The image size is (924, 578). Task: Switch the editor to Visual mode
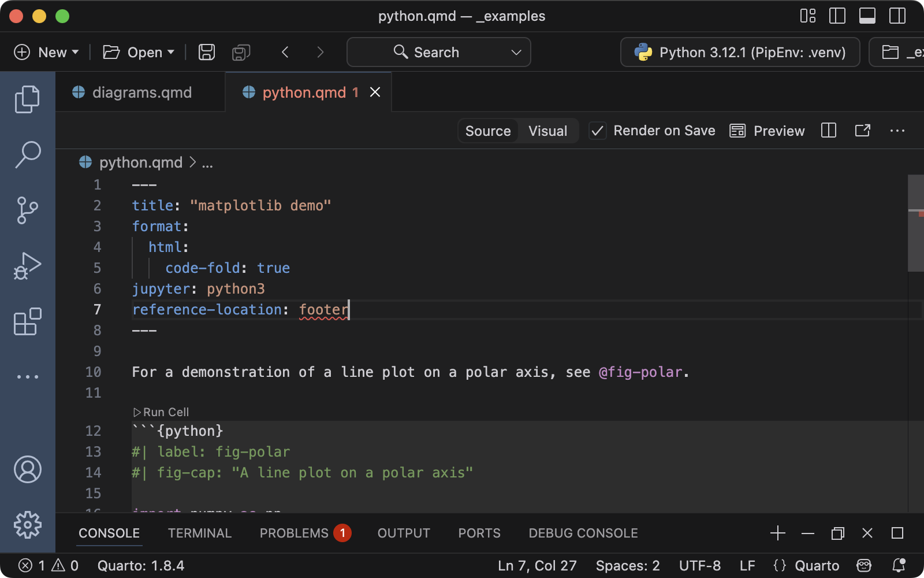tap(547, 131)
